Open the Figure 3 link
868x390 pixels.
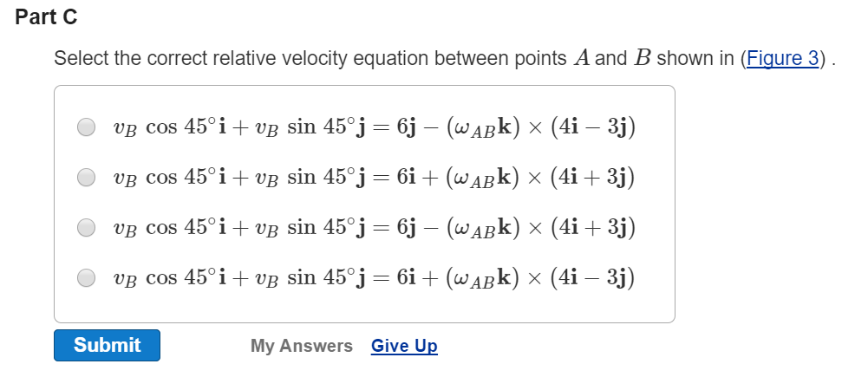tap(782, 58)
